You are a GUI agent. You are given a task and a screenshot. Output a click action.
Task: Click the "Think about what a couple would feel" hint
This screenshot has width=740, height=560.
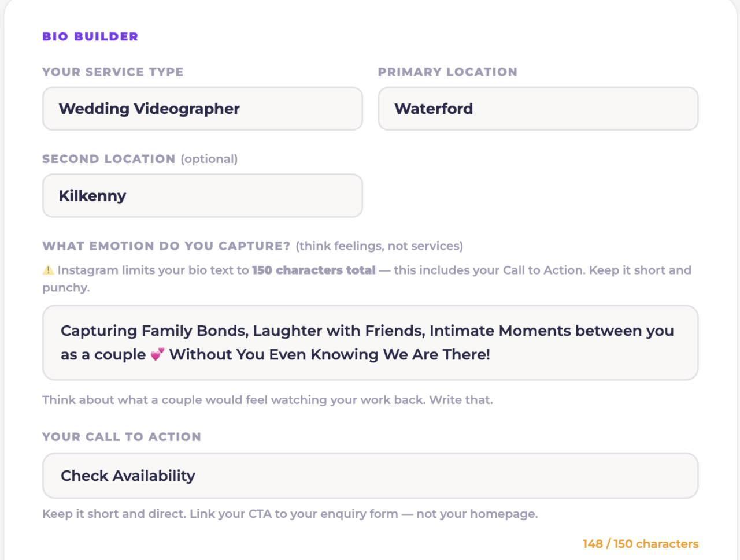coord(267,400)
